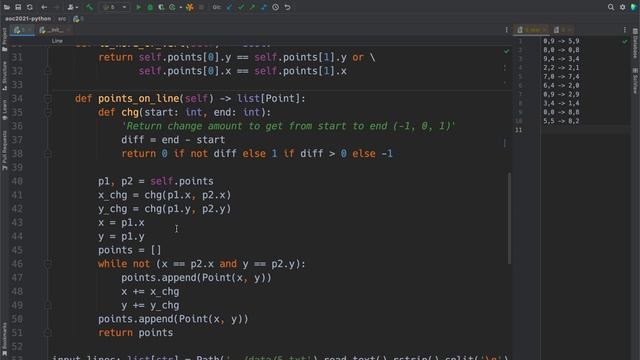Switch to the __init__ editor tab
The height and width of the screenshot is (360, 640).
[x=55, y=30]
